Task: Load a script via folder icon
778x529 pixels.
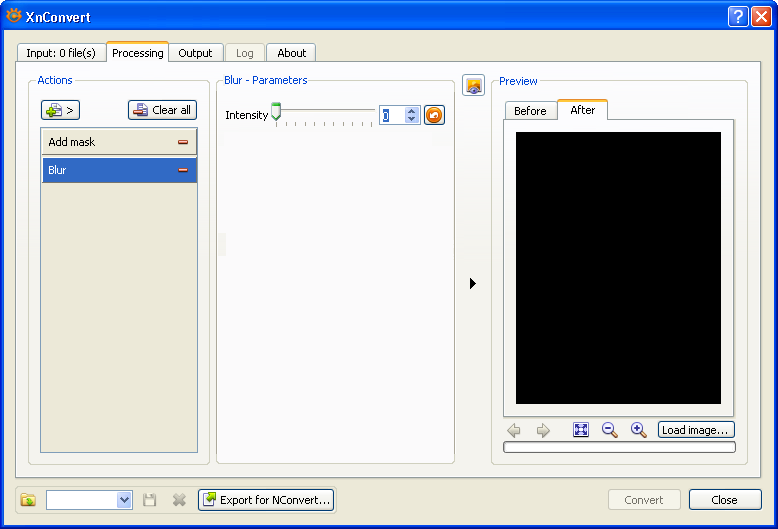Action: coord(28,500)
